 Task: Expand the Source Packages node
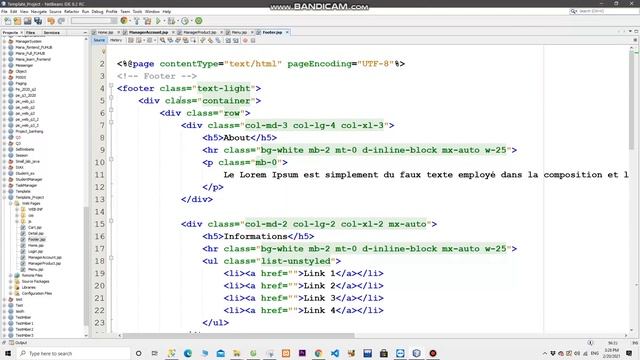11,281
